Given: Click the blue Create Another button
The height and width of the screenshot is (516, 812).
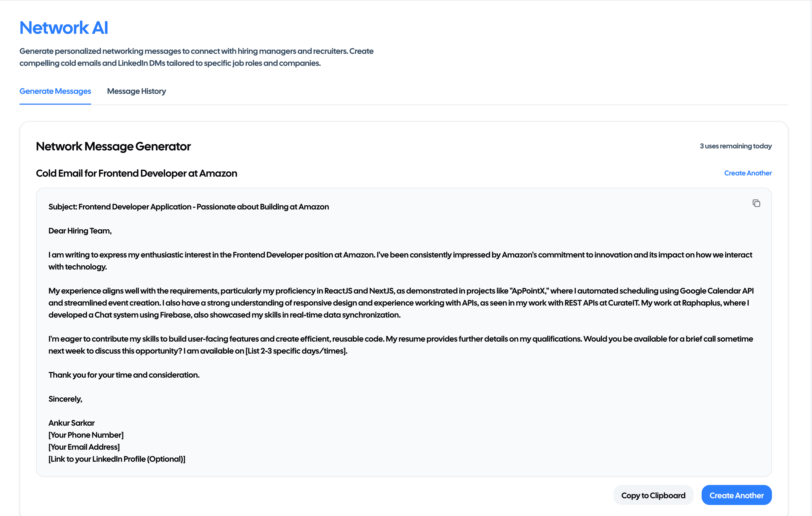Looking at the screenshot, I should 736,495.
